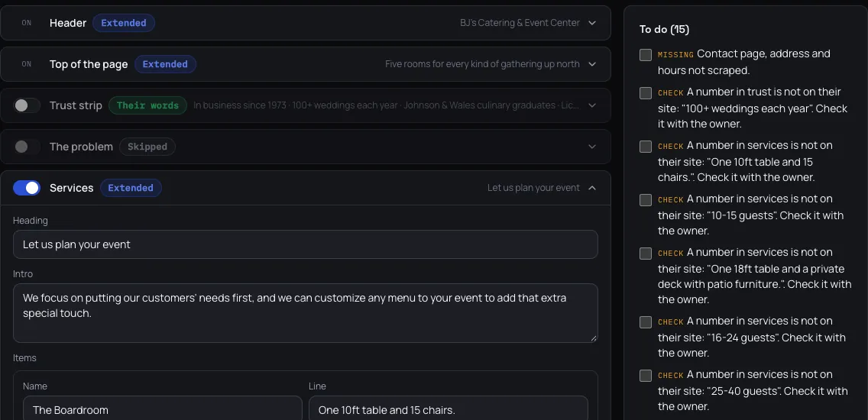The height and width of the screenshot is (420, 868).
Task: Click the ON label for Top of the page
Action: click(x=27, y=64)
